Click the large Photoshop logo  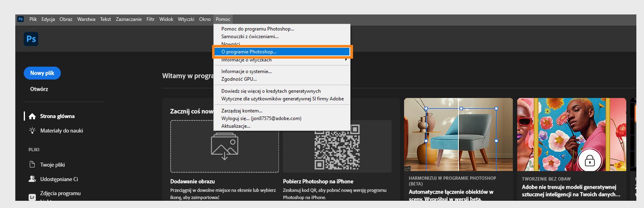(31, 39)
